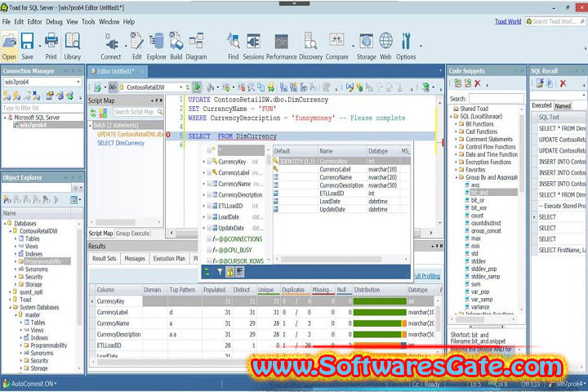588x392 pixels.
Task: Click the red delete X in Code Snippets toolbar
Action: pyautogui.click(x=478, y=83)
